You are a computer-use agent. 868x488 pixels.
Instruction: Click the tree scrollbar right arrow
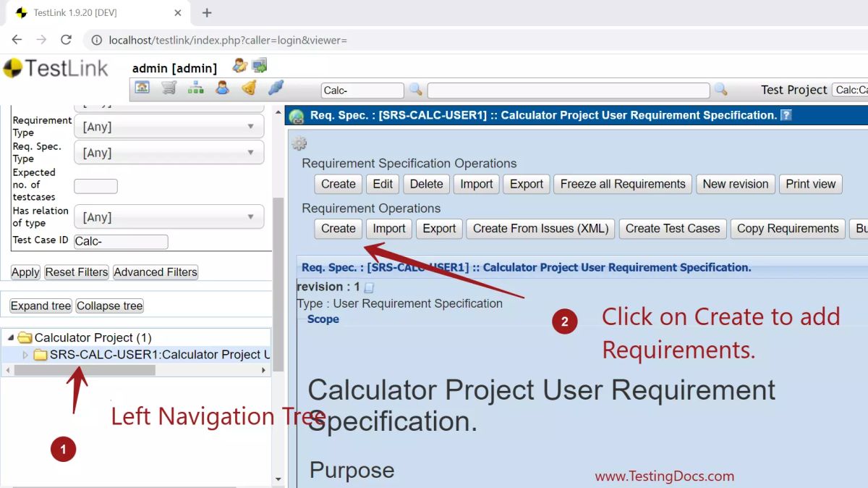tap(264, 370)
